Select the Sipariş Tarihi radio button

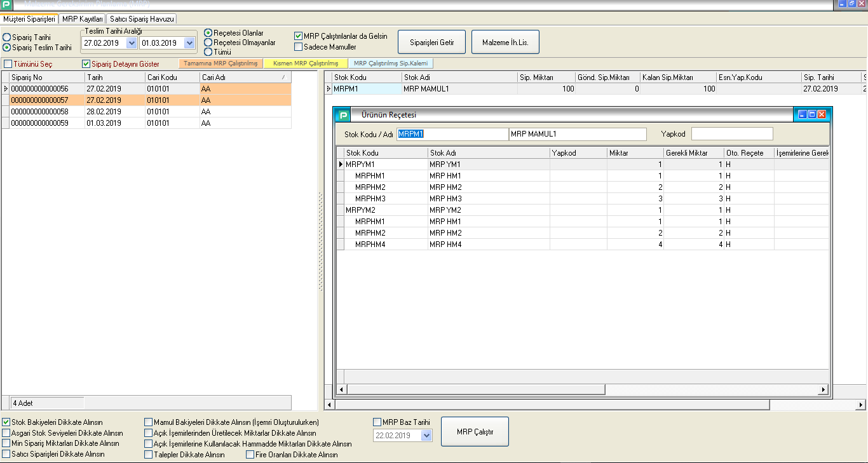(x=6, y=37)
